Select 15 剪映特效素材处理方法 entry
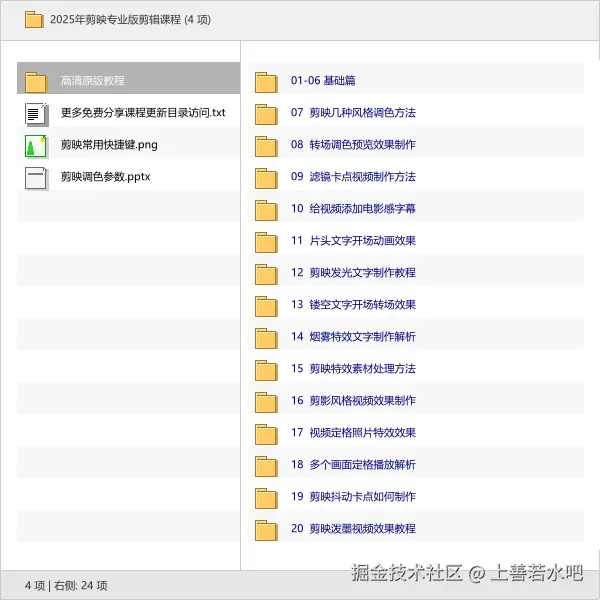 point(353,368)
